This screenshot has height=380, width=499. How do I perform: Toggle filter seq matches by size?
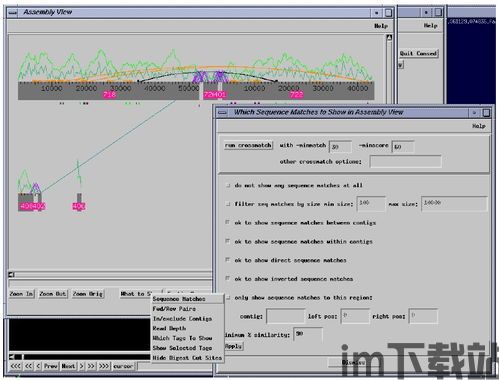[228, 204]
